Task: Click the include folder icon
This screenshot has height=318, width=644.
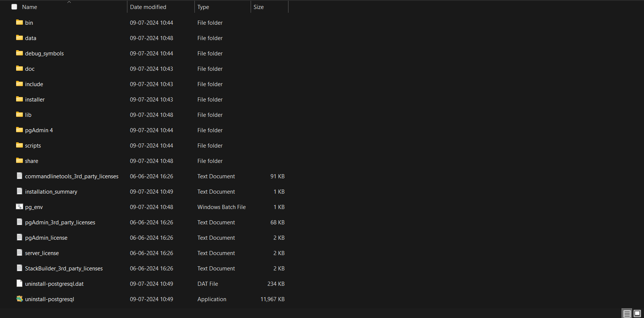Action: [19, 84]
